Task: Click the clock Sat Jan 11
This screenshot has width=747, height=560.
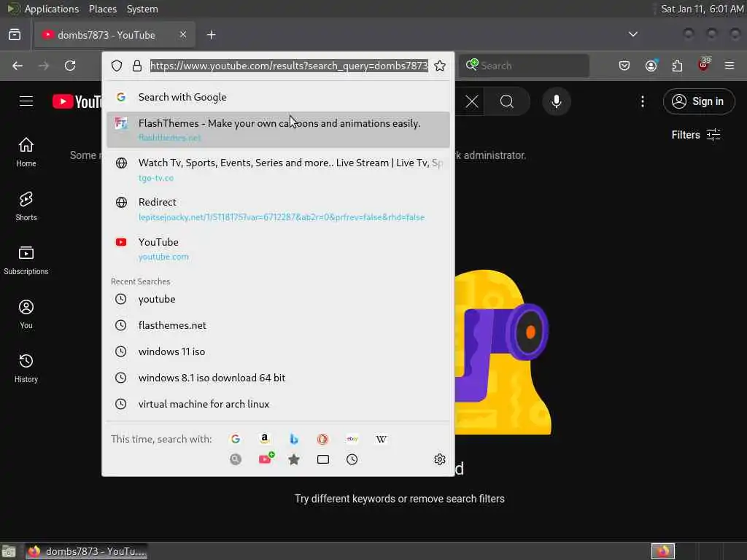Action: 703,9
